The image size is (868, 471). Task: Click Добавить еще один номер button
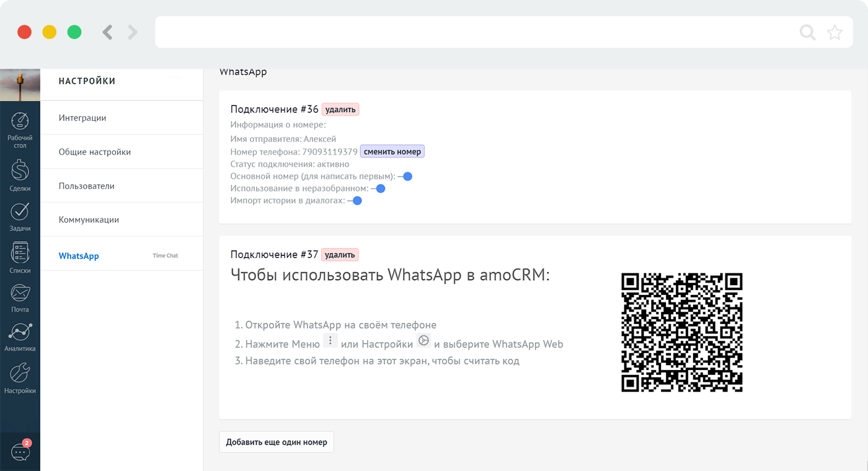pos(277,442)
